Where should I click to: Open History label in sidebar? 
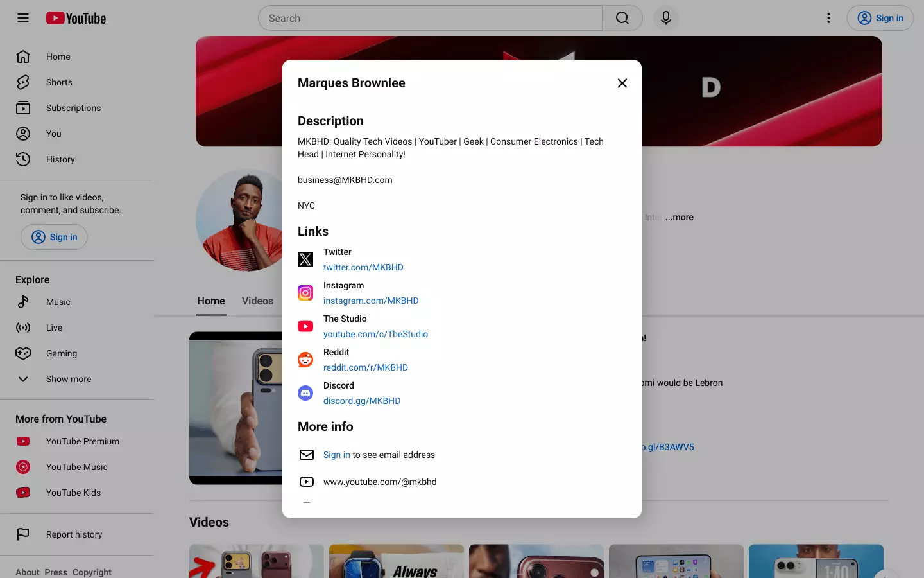tap(60, 159)
